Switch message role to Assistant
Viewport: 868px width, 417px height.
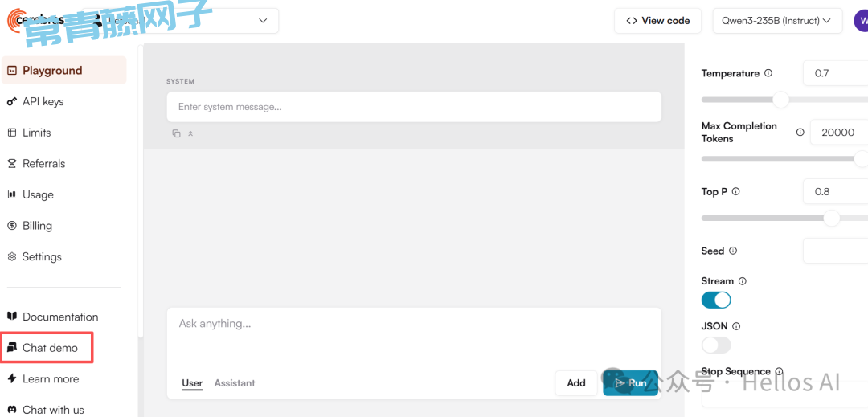[235, 383]
